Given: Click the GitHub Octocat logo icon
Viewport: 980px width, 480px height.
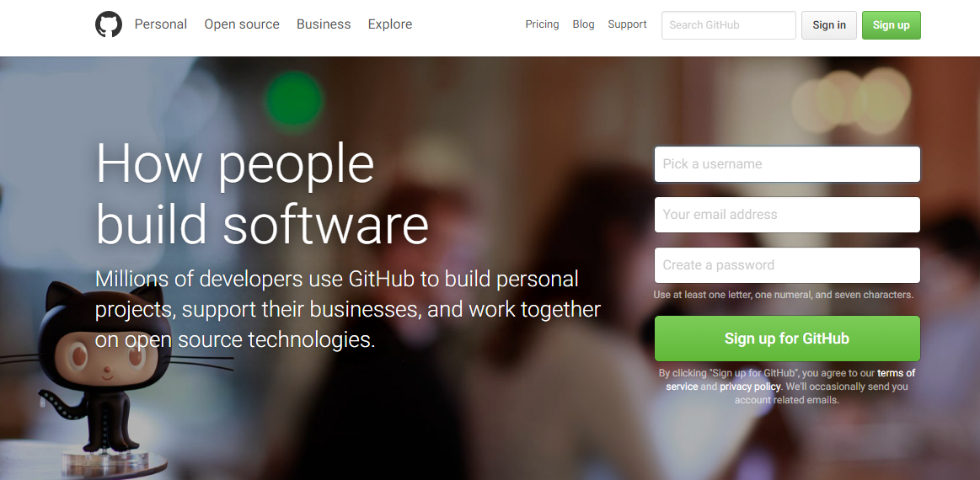Looking at the screenshot, I should point(109,24).
